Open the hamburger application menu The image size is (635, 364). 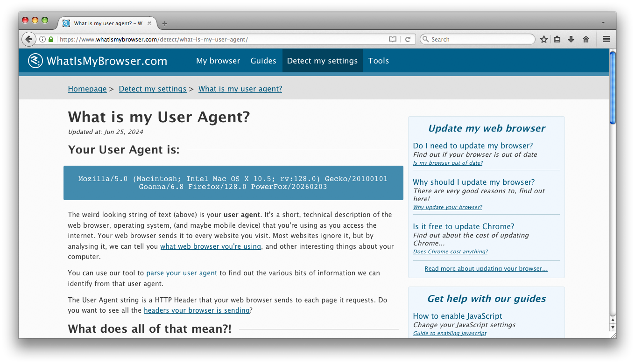[x=607, y=39]
